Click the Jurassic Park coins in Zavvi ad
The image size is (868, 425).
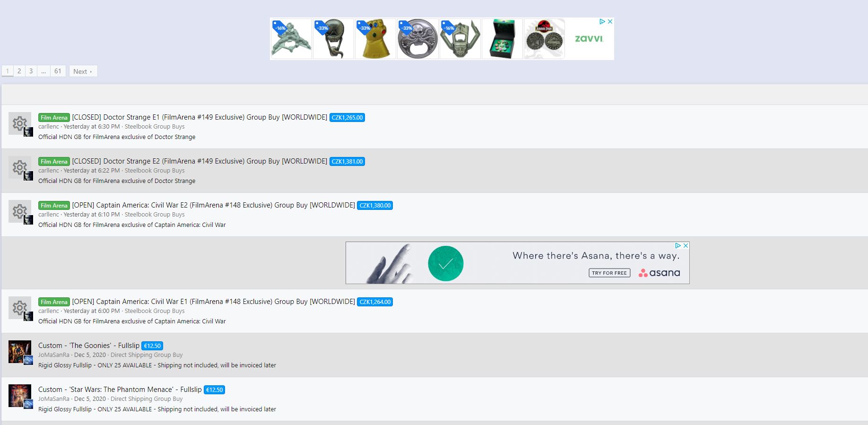(544, 39)
